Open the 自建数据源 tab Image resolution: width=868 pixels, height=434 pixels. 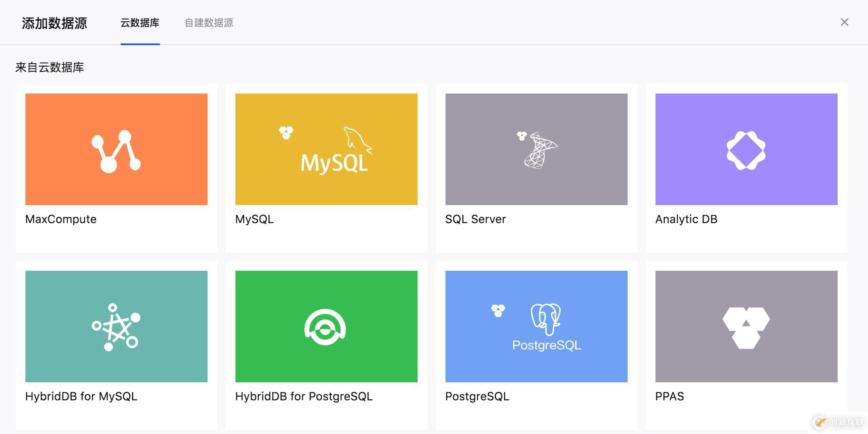pyautogui.click(x=209, y=23)
